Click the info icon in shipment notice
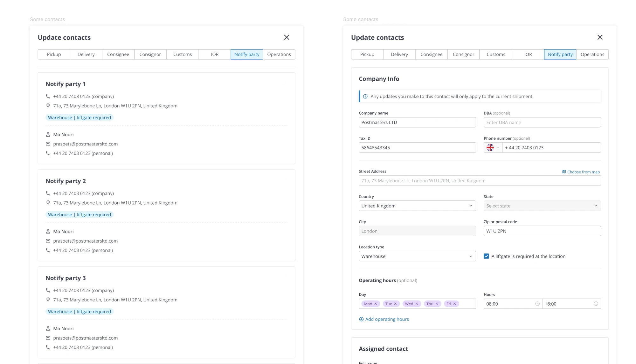 pyautogui.click(x=365, y=97)
